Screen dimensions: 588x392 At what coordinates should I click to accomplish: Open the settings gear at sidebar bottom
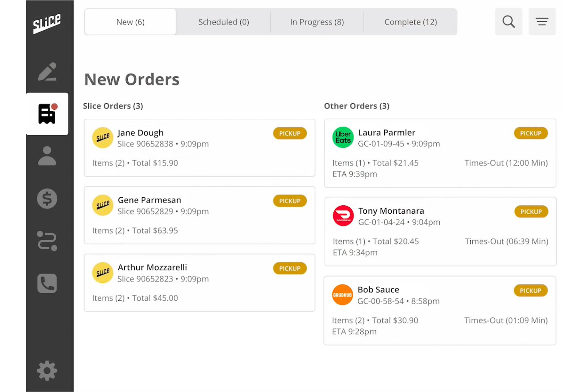(x=47, y=371)
